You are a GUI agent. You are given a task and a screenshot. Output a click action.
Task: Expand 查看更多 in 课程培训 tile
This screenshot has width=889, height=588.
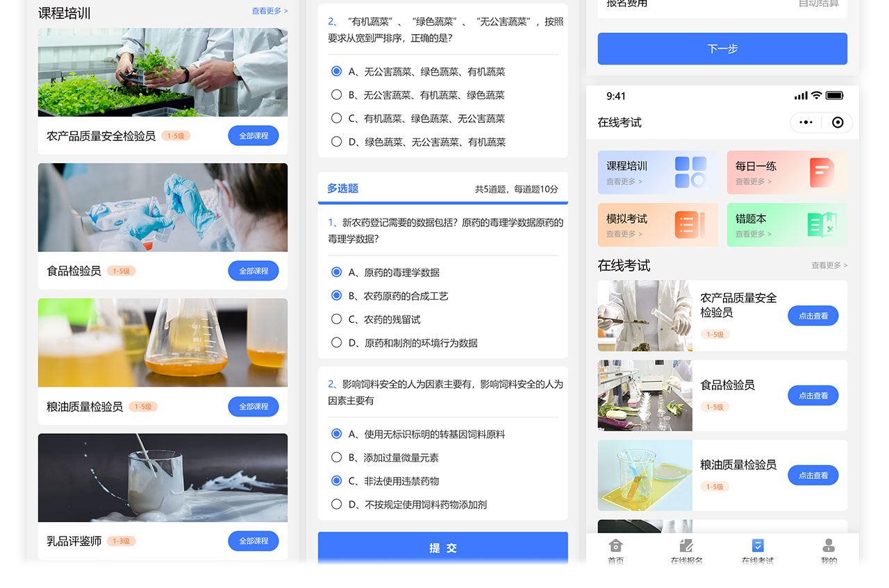coord(624,182)
